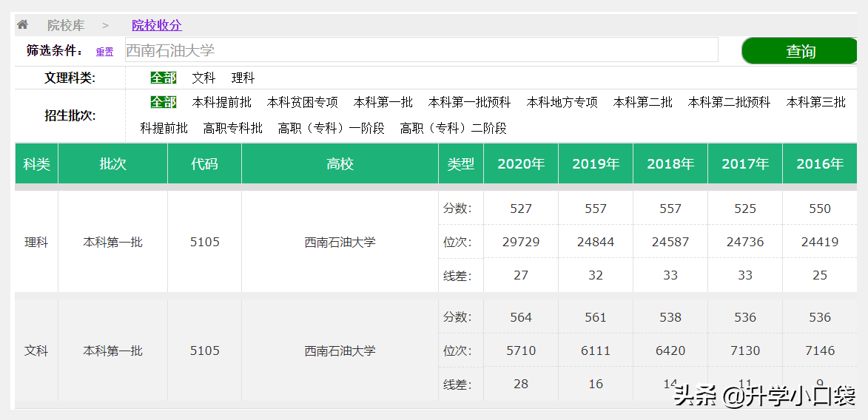
Task: Click the 类型 column header
Action: [461, 164]
